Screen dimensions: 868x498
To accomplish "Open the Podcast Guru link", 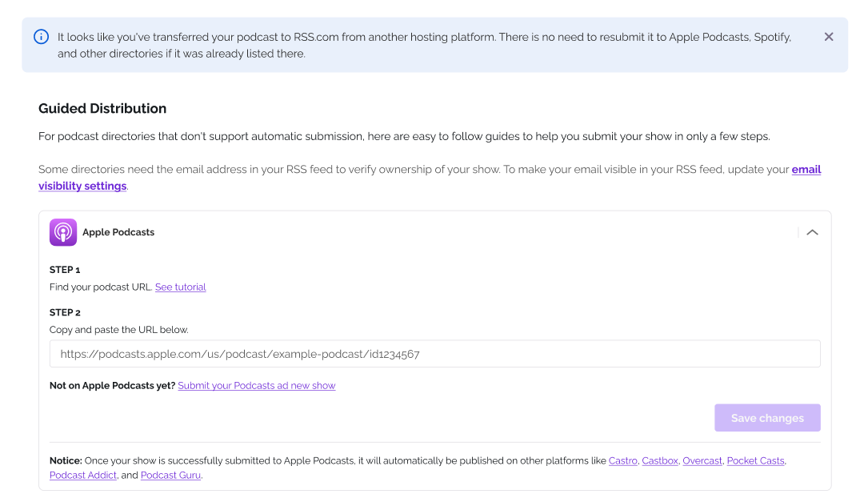I will [170, 476].
